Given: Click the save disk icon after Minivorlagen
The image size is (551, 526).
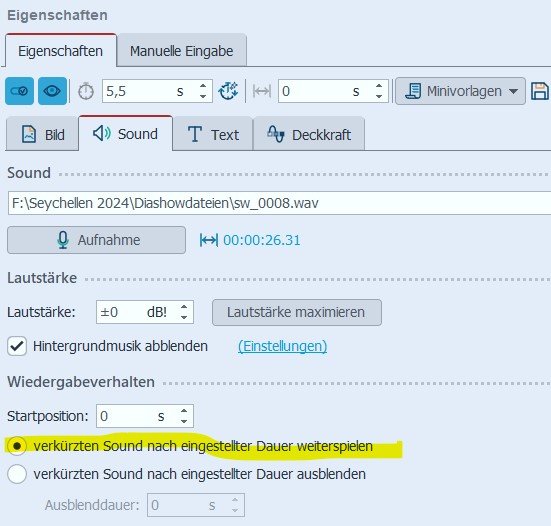Looking at the screenshot, I should tap(540, 91).
